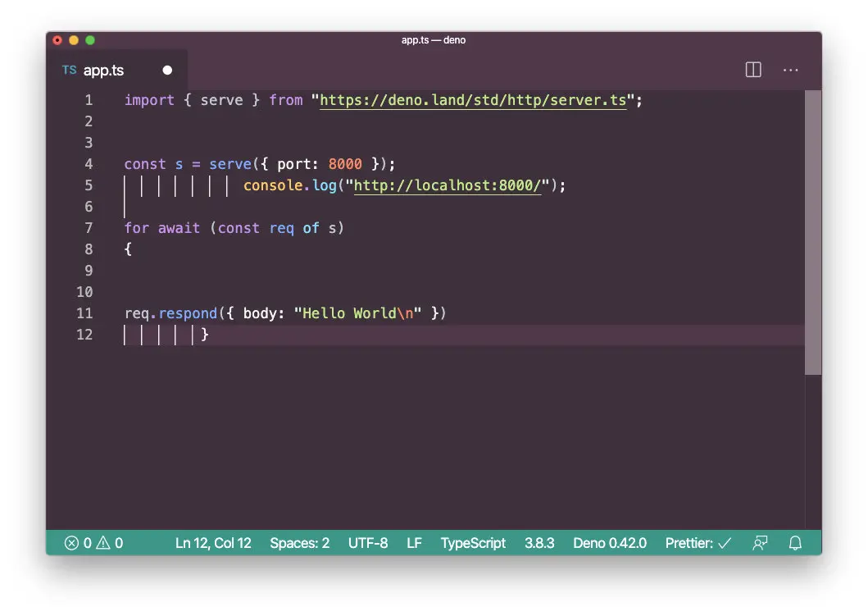The width and height of the screenshot is (868, 616).
Task: Click the deno.land server.ts URL link
Action: (473, 100)
